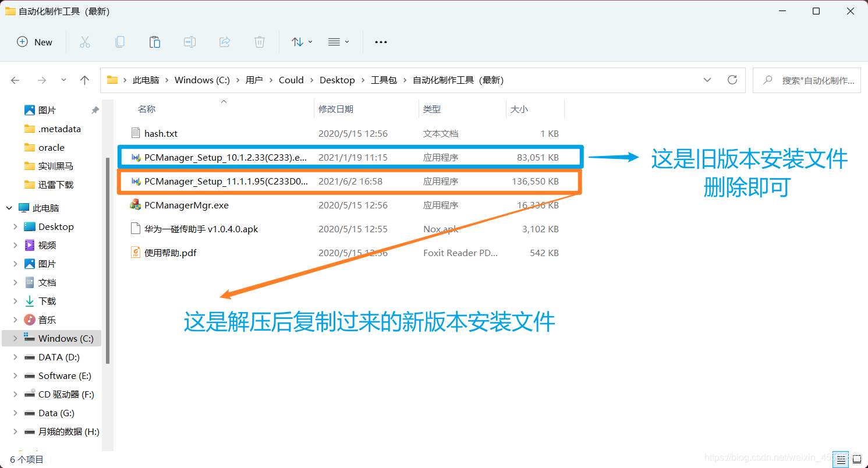Open the View layout options dropdown
Image resolution: width=868 pixels, height=468 pixels.
339,42
